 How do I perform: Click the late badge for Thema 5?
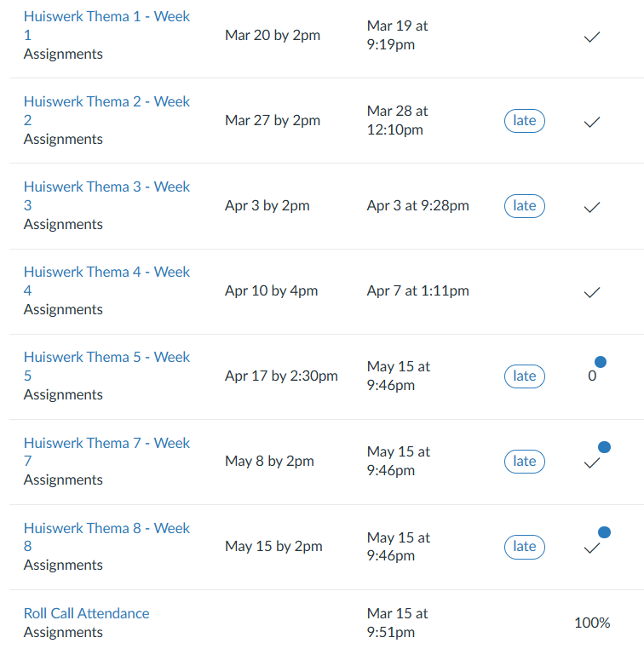coord(524,376)
